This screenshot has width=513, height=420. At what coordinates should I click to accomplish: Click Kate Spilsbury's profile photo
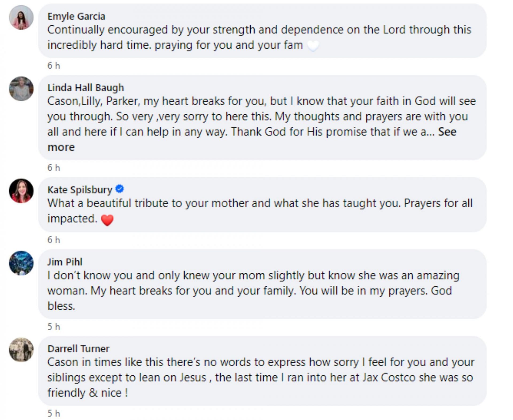tap(21, 191)
